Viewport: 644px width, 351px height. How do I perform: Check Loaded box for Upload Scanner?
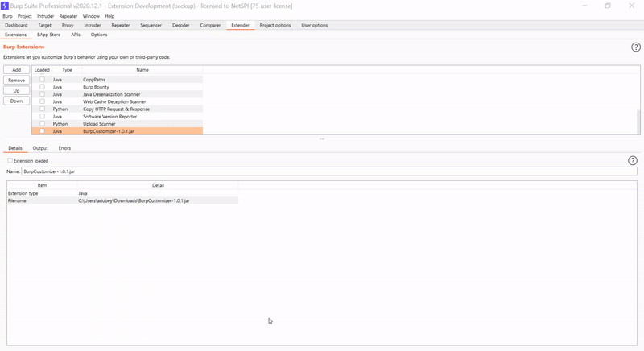(x=43, y=123)
